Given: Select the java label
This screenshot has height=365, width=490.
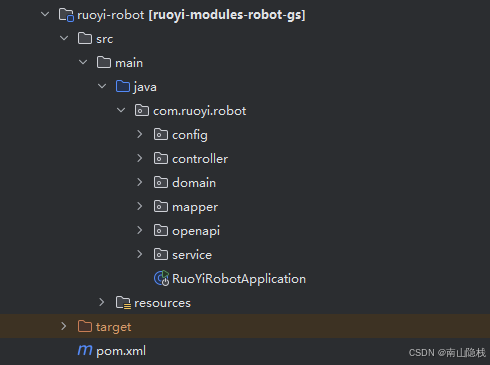Looking at the screenshot, I should 145,87.
